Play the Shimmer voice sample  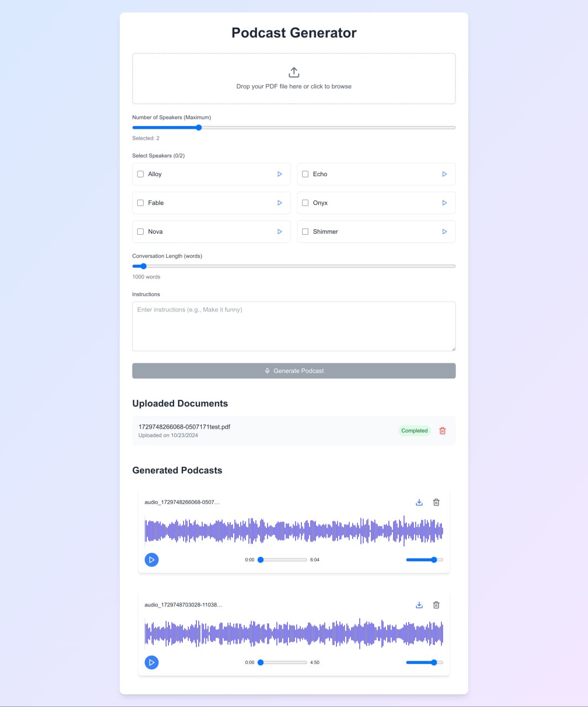(444, 231)
